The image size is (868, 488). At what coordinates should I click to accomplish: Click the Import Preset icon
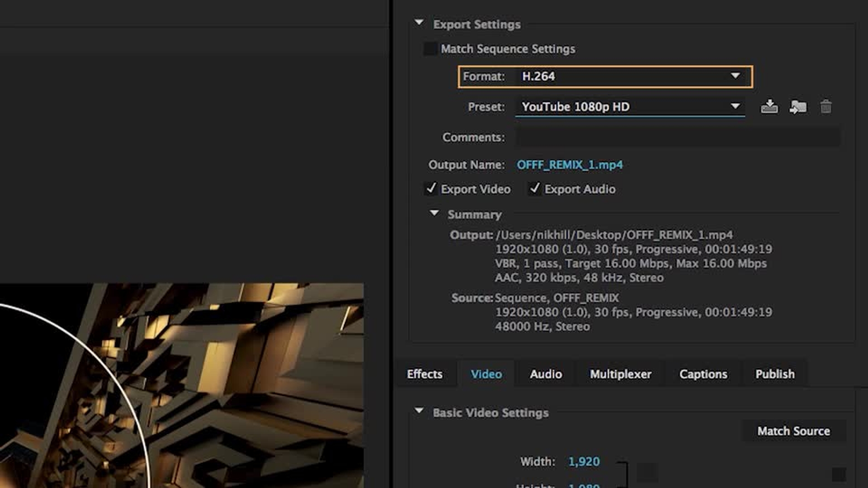[798, 107]
